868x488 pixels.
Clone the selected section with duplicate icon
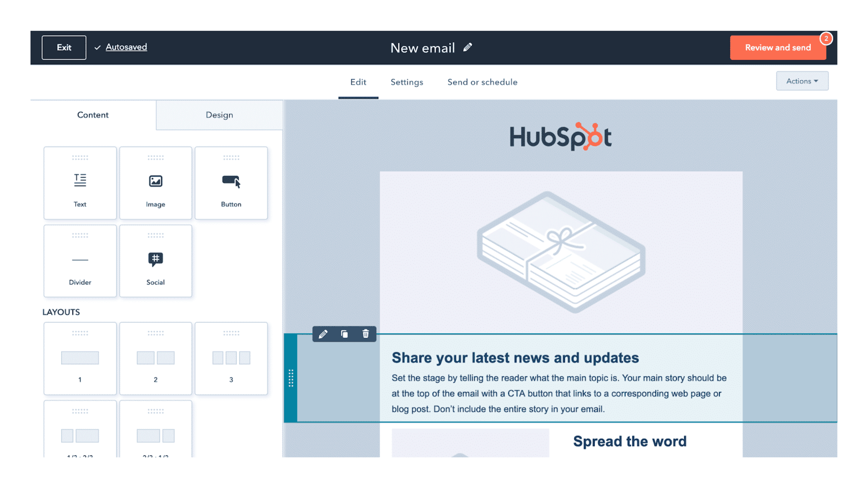[x=344, y=334]
